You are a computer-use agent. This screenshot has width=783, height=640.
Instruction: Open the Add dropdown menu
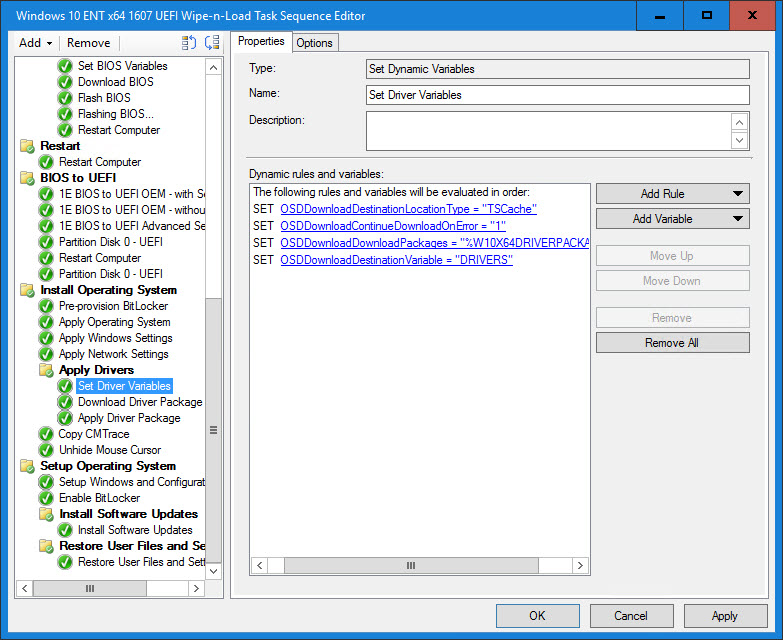pos(36,43)
